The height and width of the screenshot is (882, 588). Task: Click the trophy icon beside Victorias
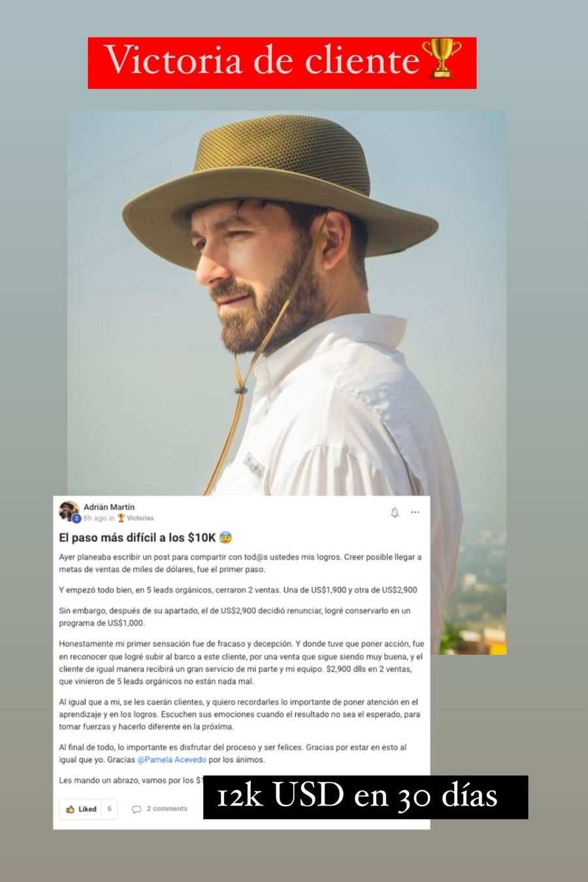[x=121, y=518]
